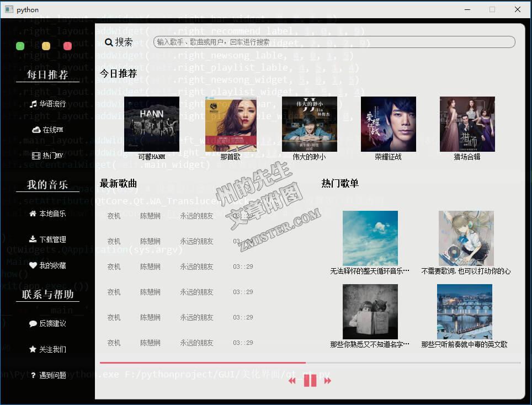Viewport: 532px width, 405px height.
Task: Open 热门MV film icon item
Action: coord(47,156)
